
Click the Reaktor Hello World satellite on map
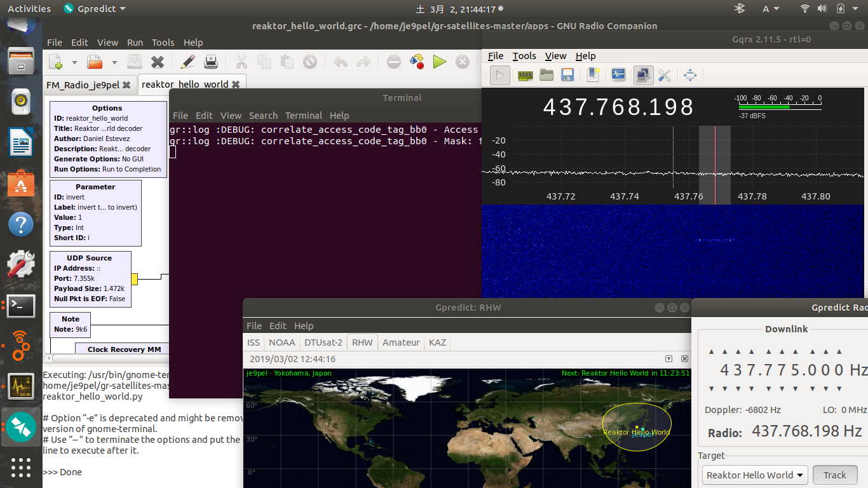pyautogui.click(x=636, y=428)
